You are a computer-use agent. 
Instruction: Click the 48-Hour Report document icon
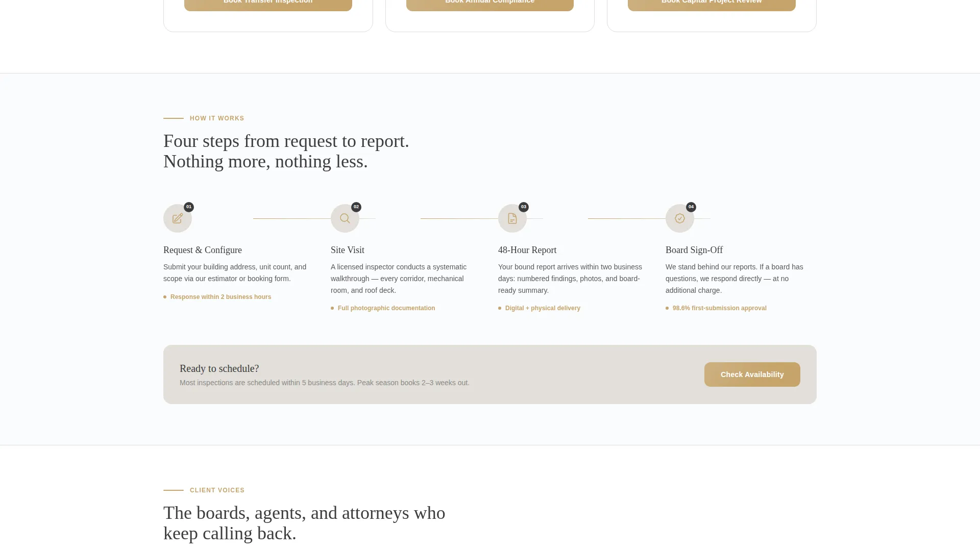tap(512, 218)
